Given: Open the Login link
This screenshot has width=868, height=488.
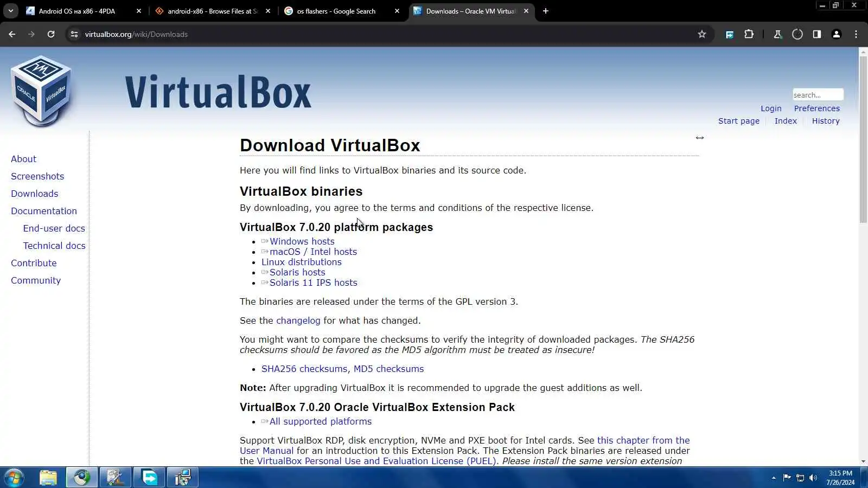Looking at the screenshot, I should (x=771, y=108).
